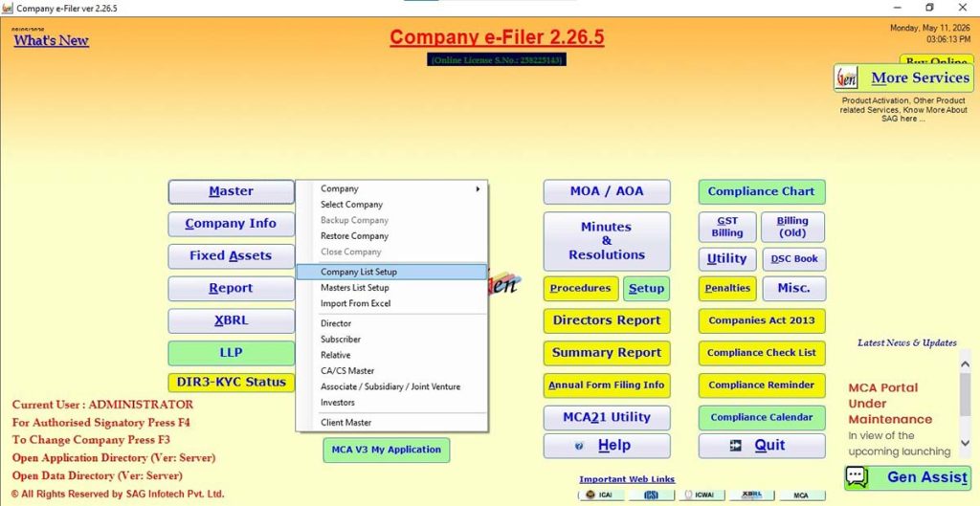Open GST Billing
980x506 pixels.
tap(727, 227)
